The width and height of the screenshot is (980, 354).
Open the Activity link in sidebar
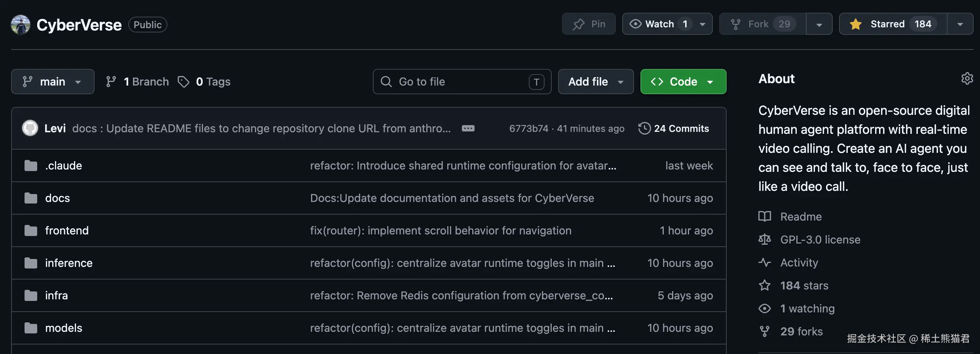tap(799, 263)
